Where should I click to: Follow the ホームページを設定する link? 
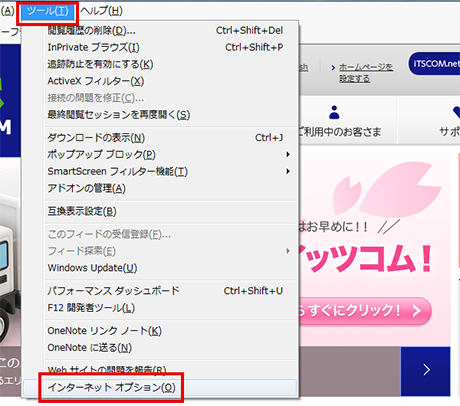366,73
